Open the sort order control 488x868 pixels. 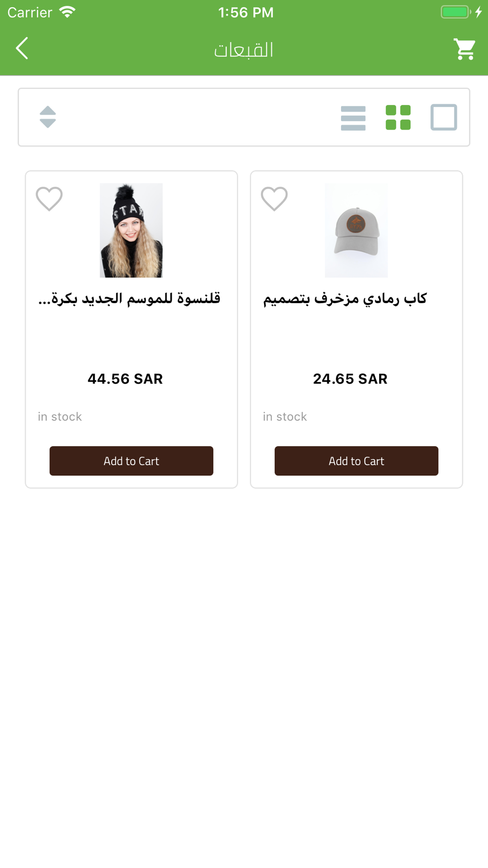pyautogui.click(x=48, y=117)
